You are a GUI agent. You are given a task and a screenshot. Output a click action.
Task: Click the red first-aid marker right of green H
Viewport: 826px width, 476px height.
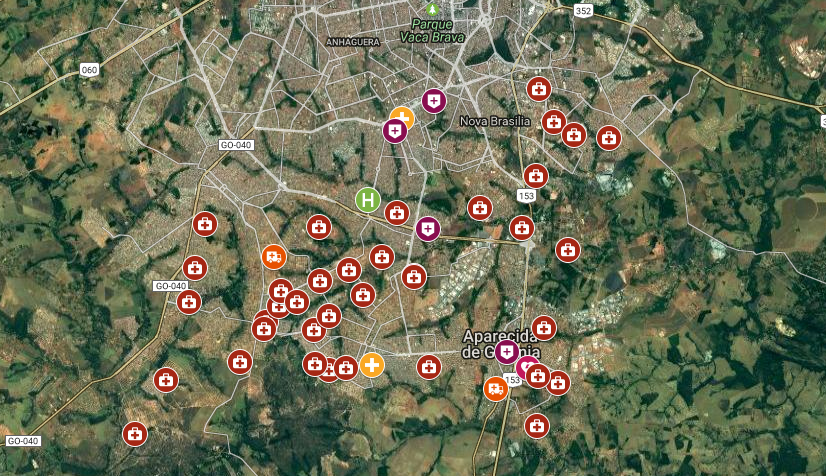[x=397, y=213]
